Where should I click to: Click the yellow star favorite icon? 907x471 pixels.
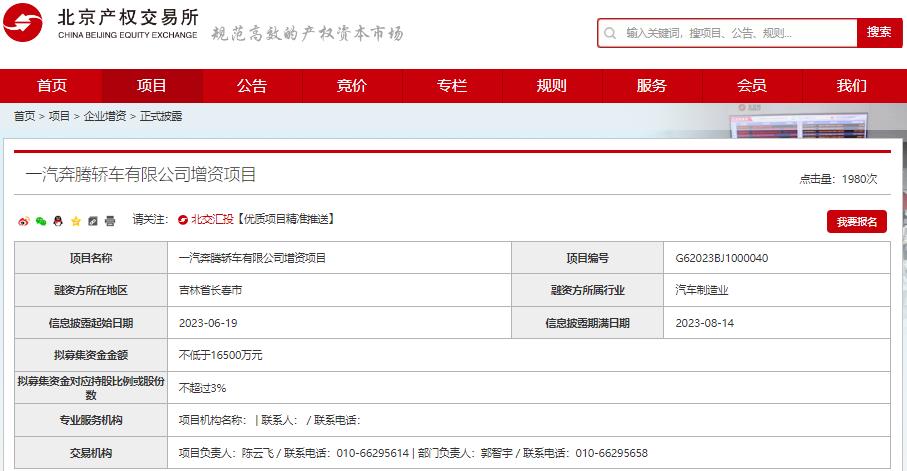click(75, 220)
